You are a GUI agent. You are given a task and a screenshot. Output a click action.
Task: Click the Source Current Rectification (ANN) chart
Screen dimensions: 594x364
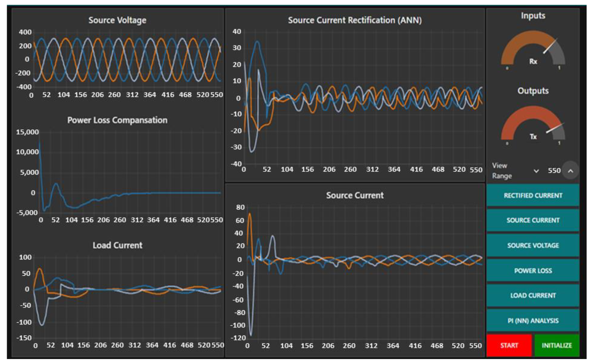363,97
